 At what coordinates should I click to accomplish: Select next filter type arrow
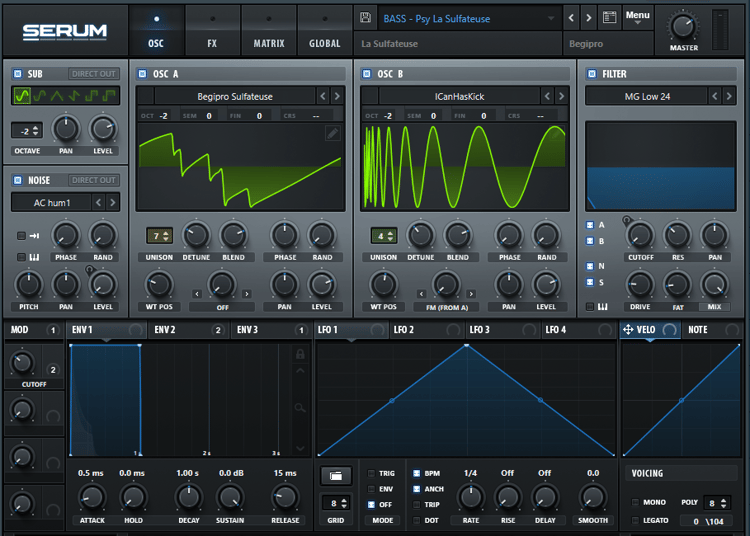click(729, 96)
